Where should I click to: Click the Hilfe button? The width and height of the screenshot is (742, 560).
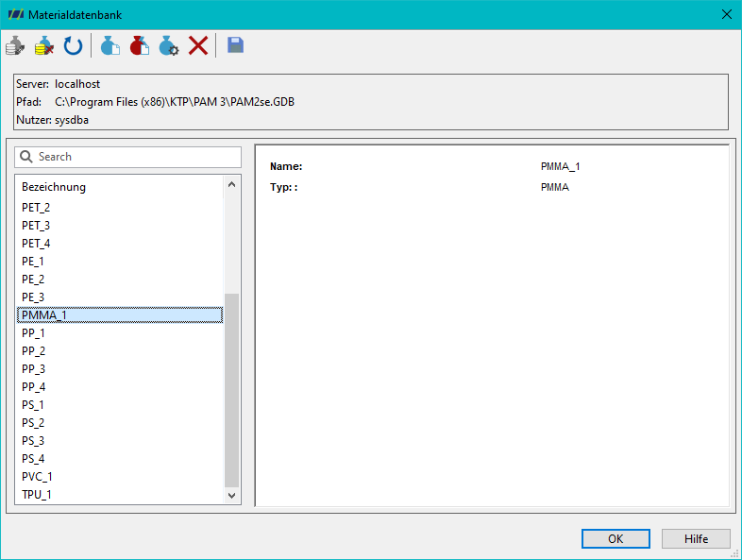point(696,538)
